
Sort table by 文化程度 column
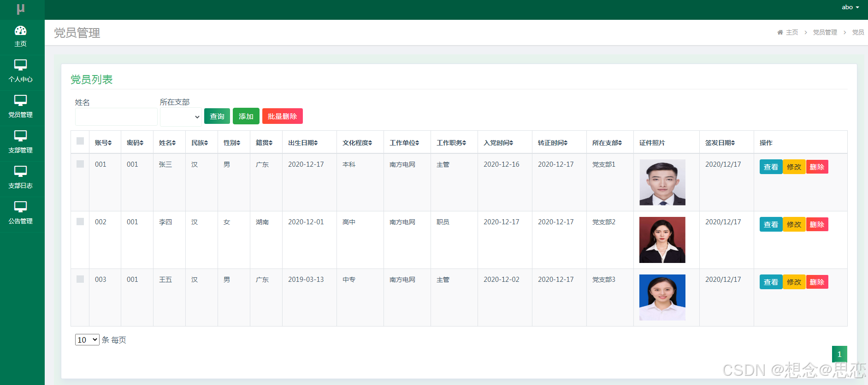357,143
